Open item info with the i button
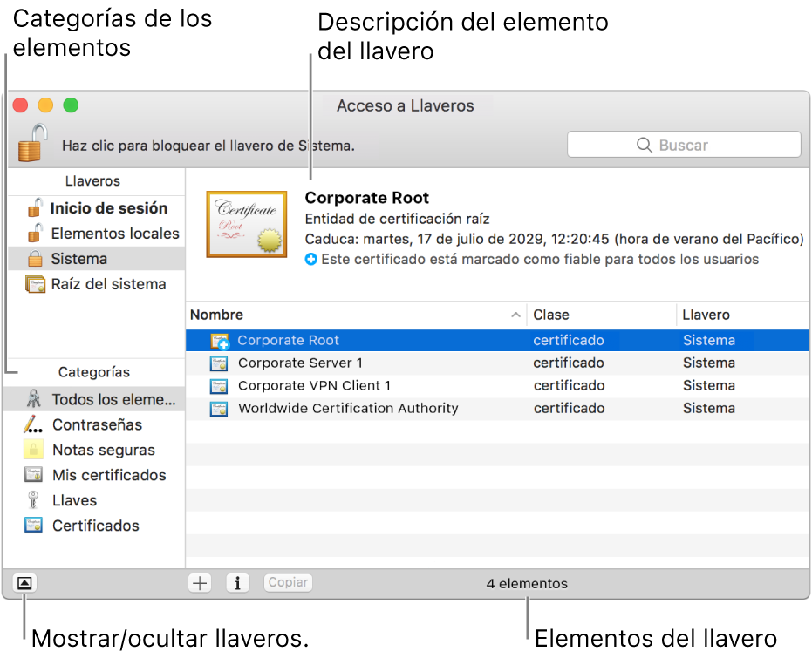The height and width of the screenshot is (658, 812). click(x=238, y=583)
